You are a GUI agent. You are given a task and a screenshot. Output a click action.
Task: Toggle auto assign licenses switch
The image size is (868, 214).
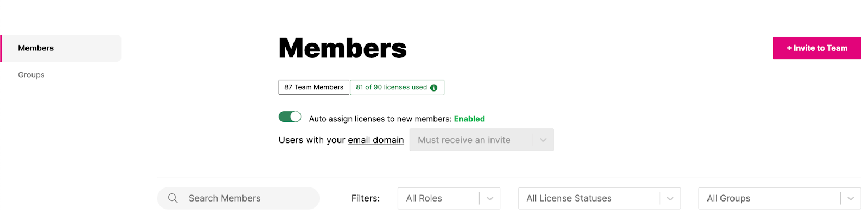(x=290, y=116)
